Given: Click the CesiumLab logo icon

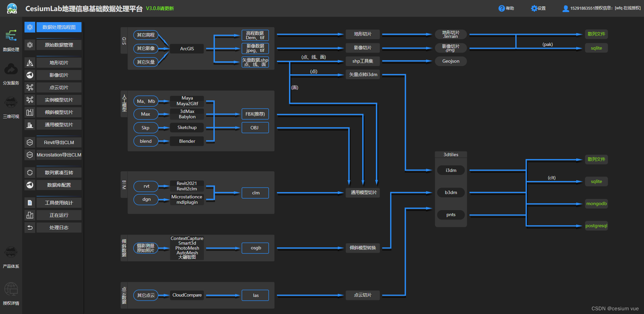Looking at the screenshot, I should pos(12,8).
